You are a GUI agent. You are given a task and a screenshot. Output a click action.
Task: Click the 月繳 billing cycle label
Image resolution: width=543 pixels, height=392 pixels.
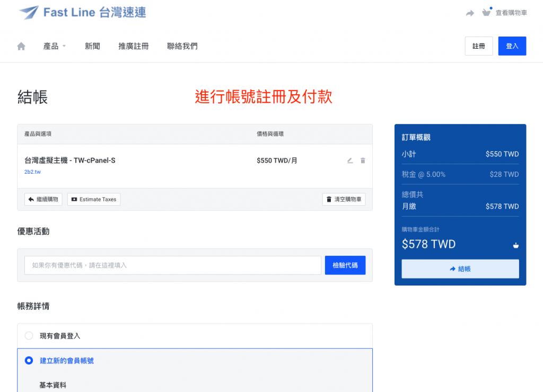[409, 206]
